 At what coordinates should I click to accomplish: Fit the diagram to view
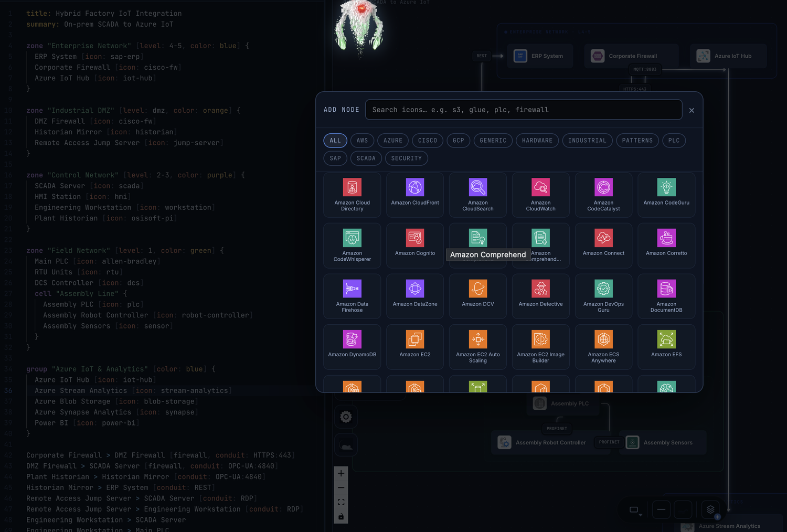[x=341, y=502]
